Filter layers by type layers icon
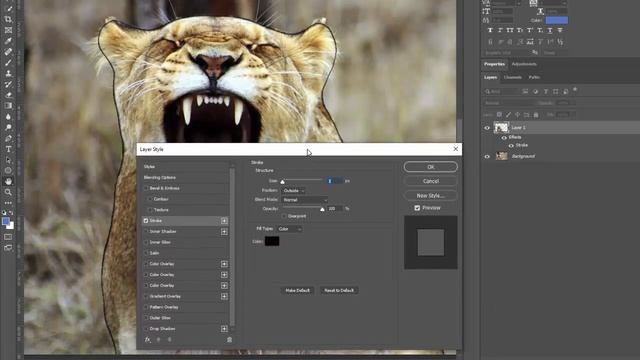The height and width of the screenshot is (360, 640). [546, 91]
